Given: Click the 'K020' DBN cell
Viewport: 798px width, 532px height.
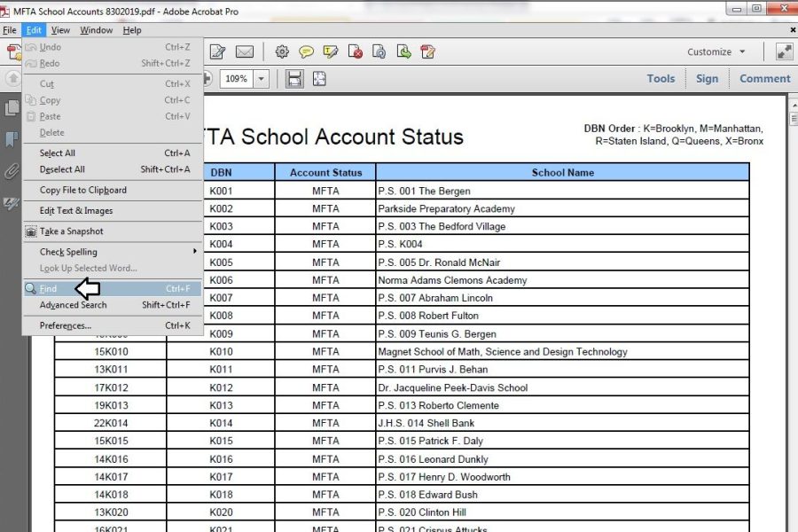Looking at the screenshot, I should [x=221, y=512].
